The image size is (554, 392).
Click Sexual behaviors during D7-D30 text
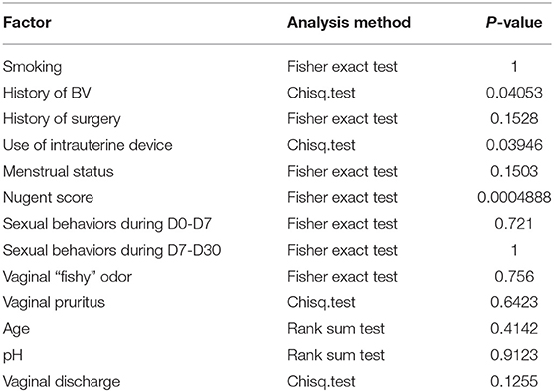(112, 250)
